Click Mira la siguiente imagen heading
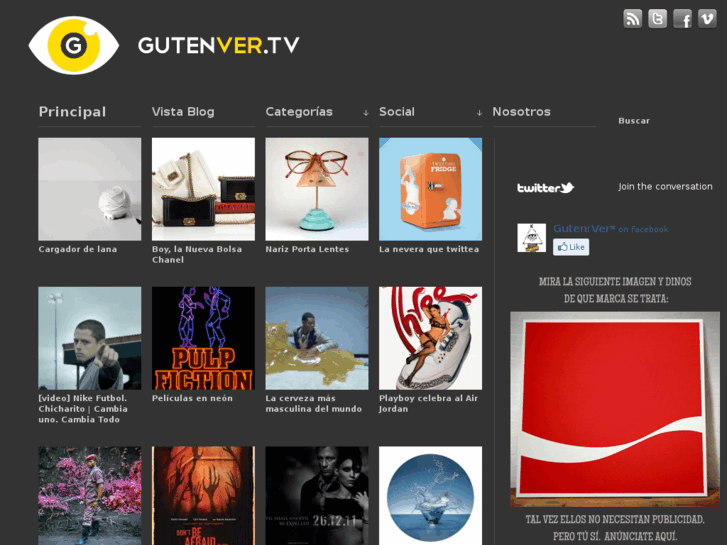This screenshot has height=545, width=727. (x=615, y=290)
